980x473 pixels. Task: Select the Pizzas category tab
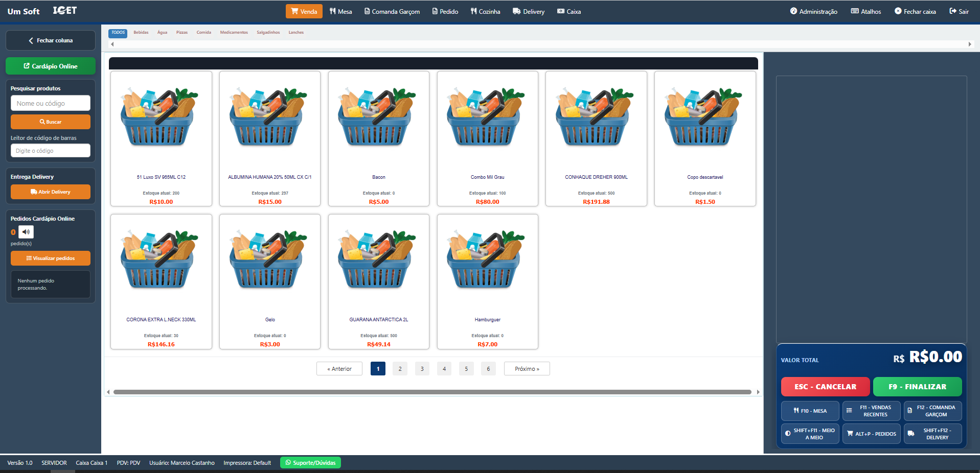point(182,33)
